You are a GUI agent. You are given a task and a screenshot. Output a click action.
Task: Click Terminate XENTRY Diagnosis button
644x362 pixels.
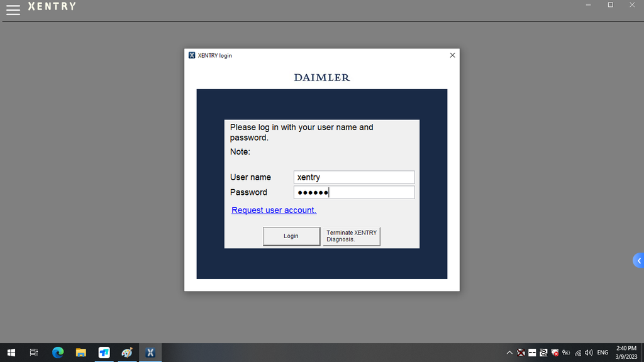coord(352,236)
